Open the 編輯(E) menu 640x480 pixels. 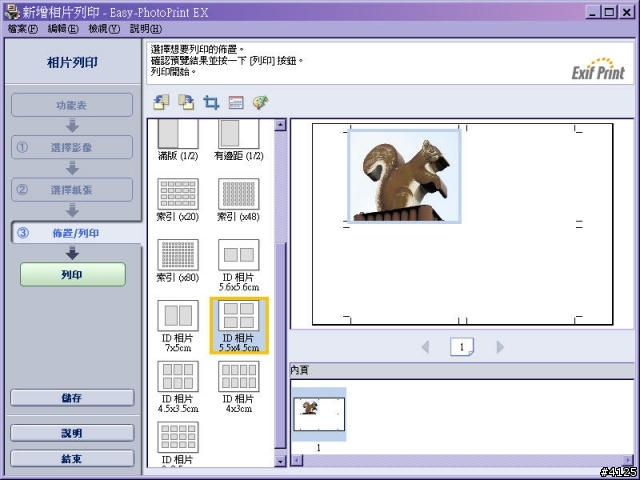63,29
